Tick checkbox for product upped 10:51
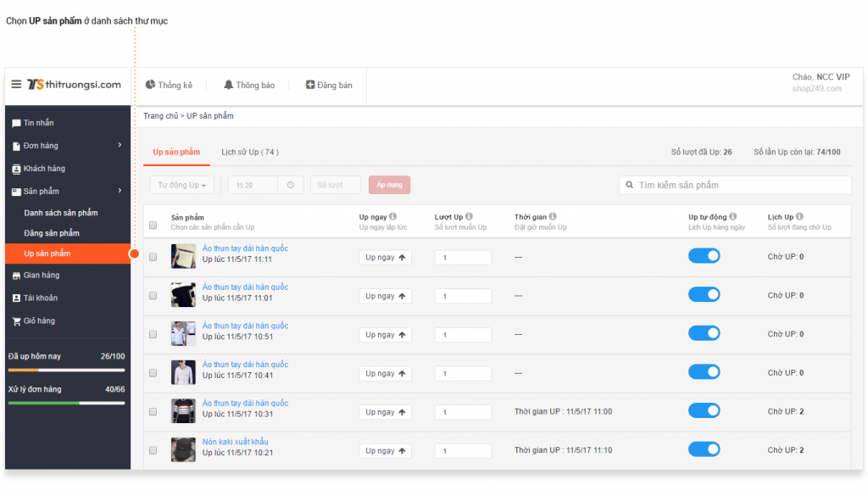868x496 pixels. tap(153, 334)
